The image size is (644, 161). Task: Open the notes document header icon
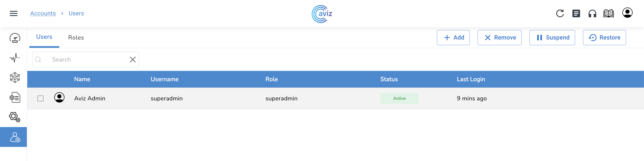(576, 13)
